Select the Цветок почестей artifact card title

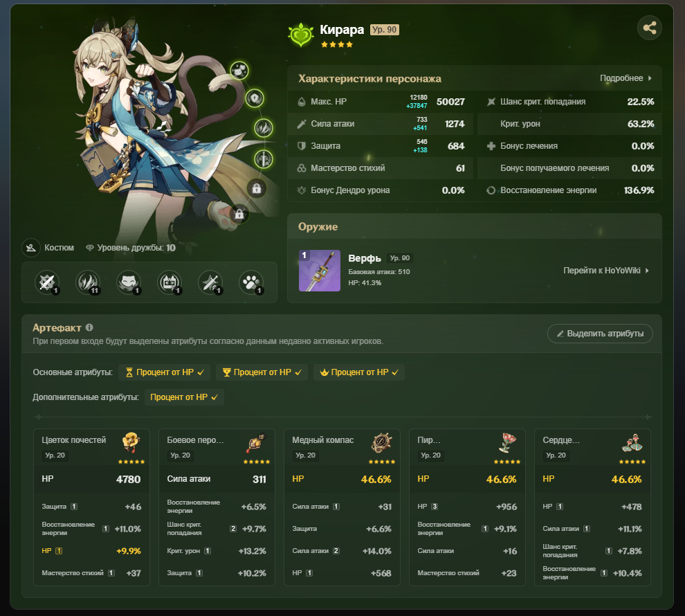pyautogui.click(x=74, y=440)
